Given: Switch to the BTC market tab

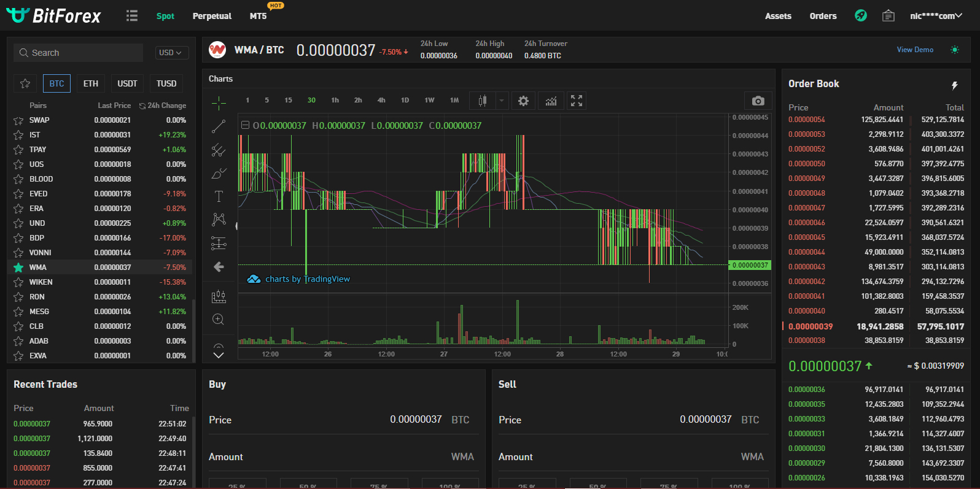Looking at the screenshot, I should coord(57,83).
